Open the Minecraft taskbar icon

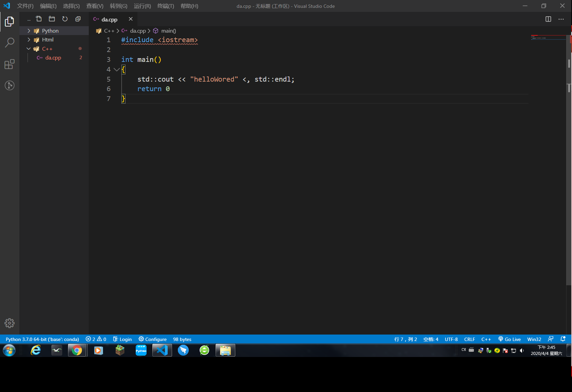[x=120, y=350]
